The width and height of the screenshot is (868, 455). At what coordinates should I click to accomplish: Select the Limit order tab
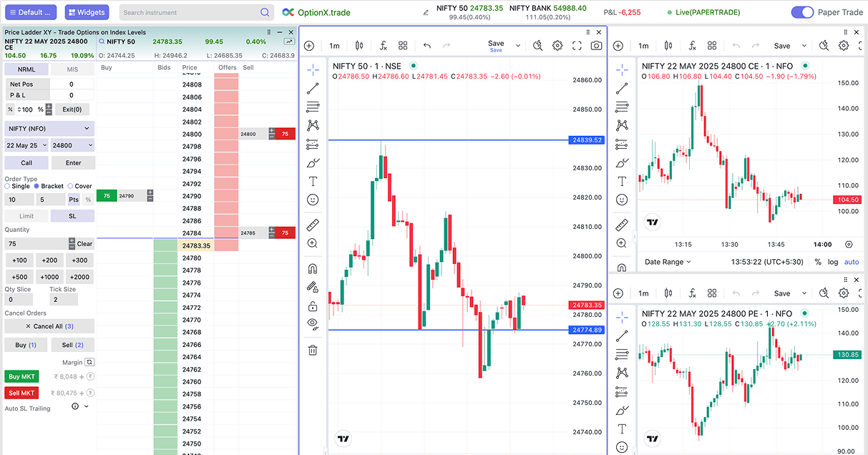pos(26,216)
